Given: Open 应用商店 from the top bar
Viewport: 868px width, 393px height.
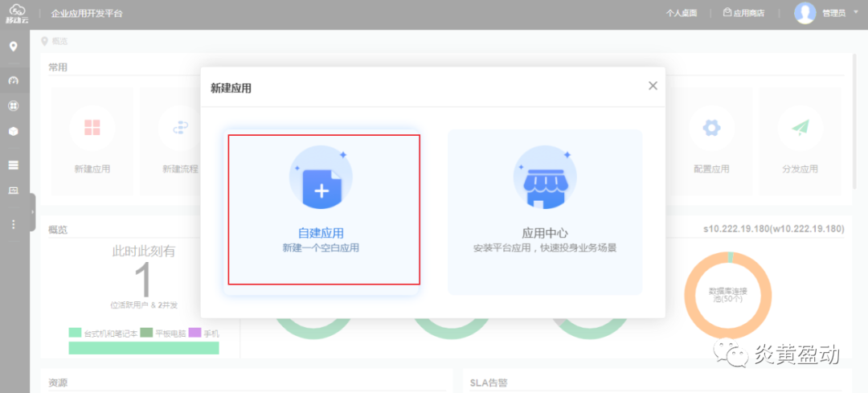Looking at the screenshot, I should point(743,14).
